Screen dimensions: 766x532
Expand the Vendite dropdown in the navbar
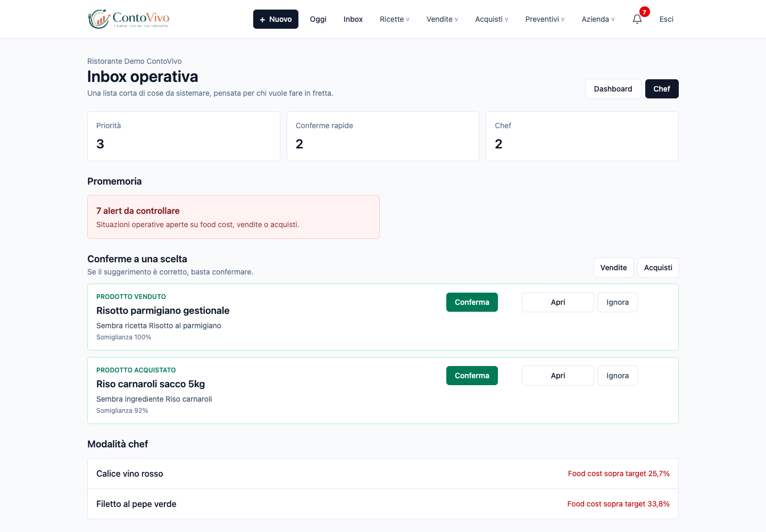click(442, 19)
